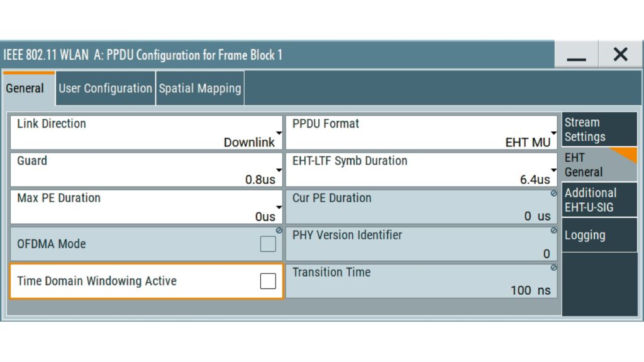Enable Time Domain Windowing Active checkbox
644x362 pixels.
click(x=268, y=281)
